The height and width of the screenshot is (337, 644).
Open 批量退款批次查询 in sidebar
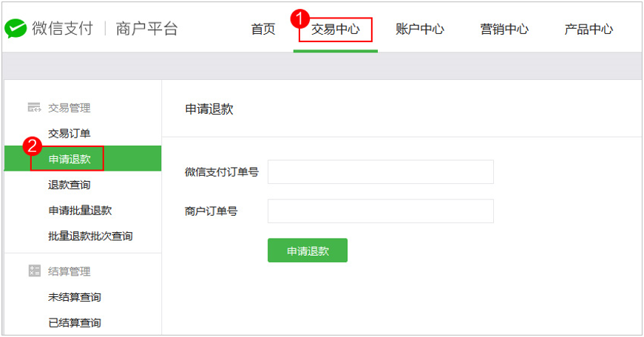click(90, 236)
